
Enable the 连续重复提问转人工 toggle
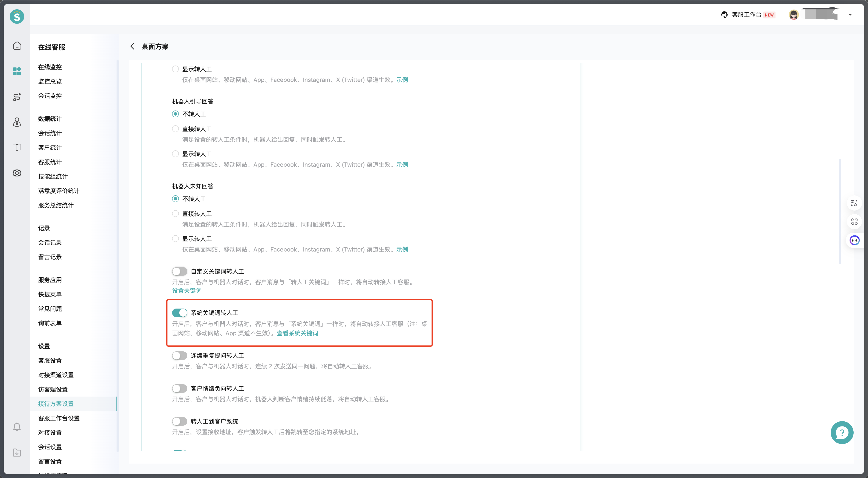[x=179, y=356]
